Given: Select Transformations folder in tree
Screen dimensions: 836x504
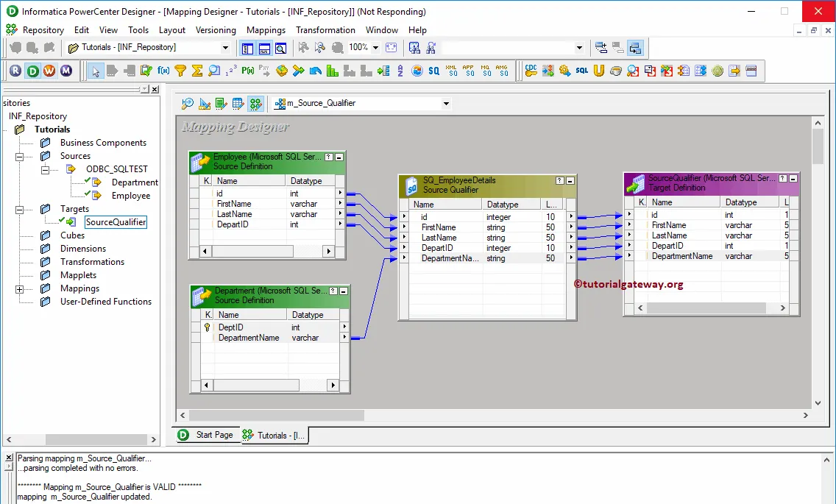Looking at the screenshot, I should point(92,262).
